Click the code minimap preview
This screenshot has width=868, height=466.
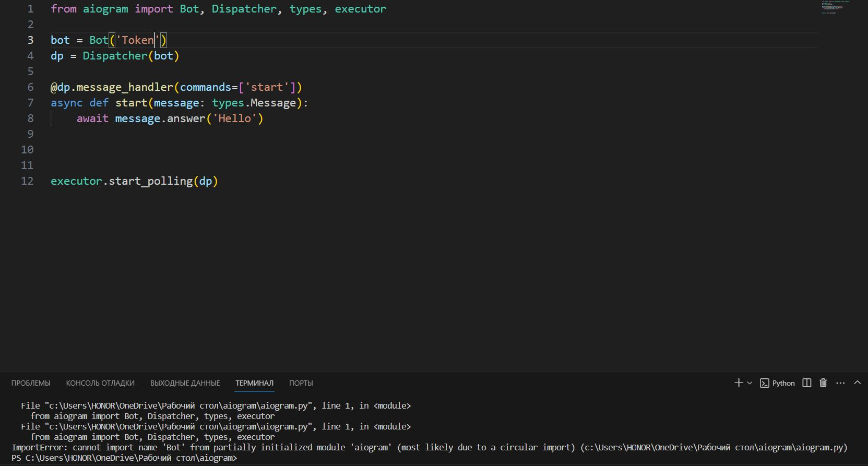pos(835,7)
